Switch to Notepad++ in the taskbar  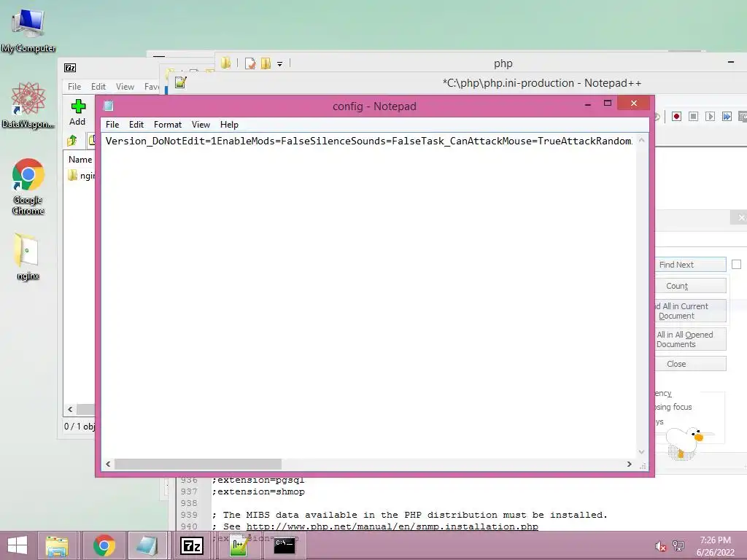[239, 545]
